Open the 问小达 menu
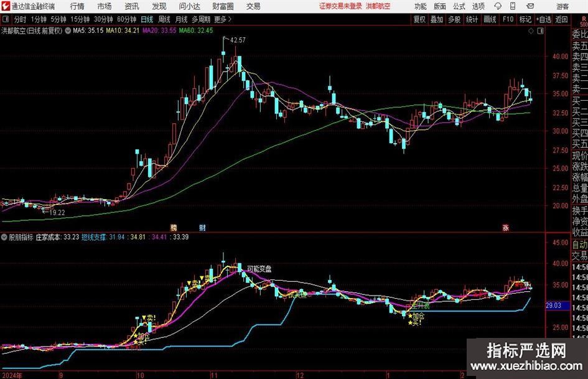588x379 pixels. tap(189, 6)
